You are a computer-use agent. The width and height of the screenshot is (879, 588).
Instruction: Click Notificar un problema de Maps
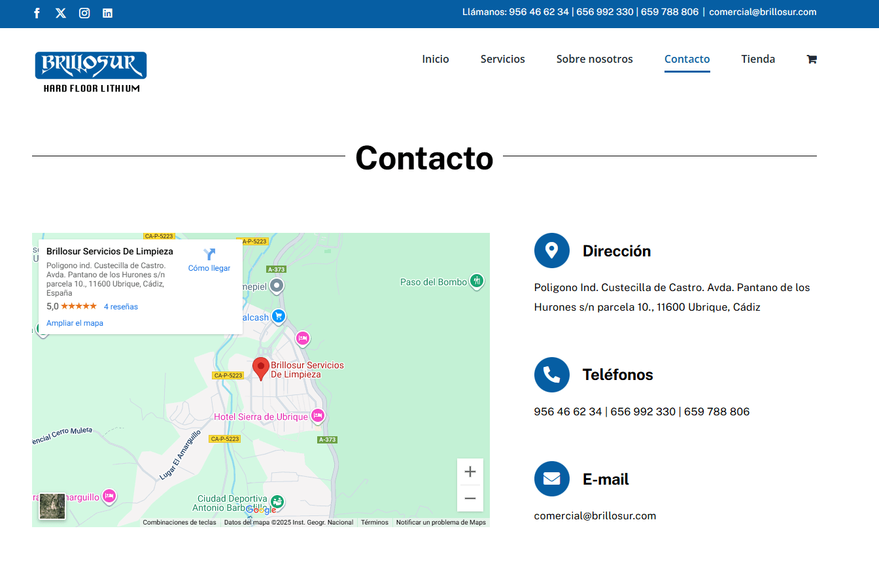point(441,523)
